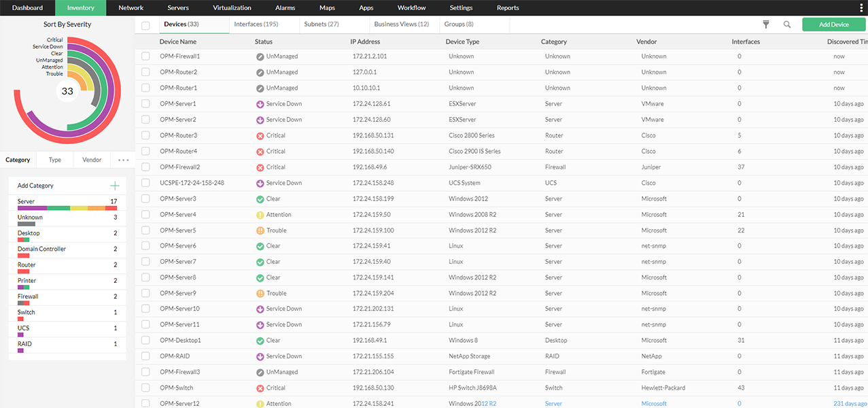Click the Service Down icon for OPM-Server1
The width and height of the screenshot is (868, 408).
click(260, 104)
